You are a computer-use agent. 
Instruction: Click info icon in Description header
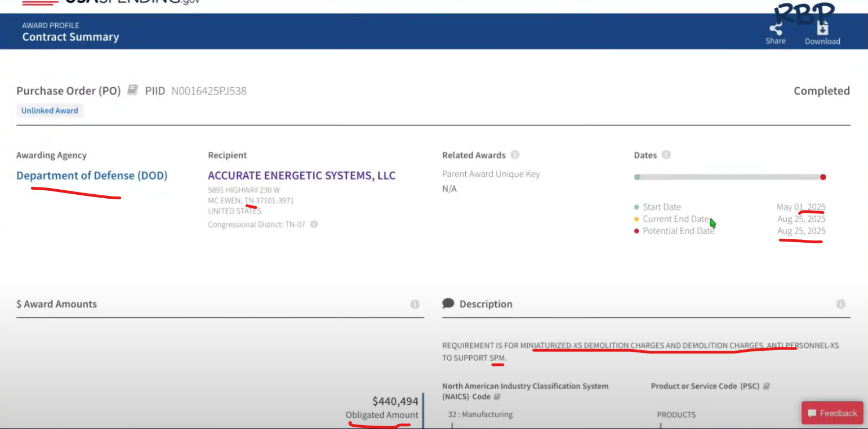[841, 304]
